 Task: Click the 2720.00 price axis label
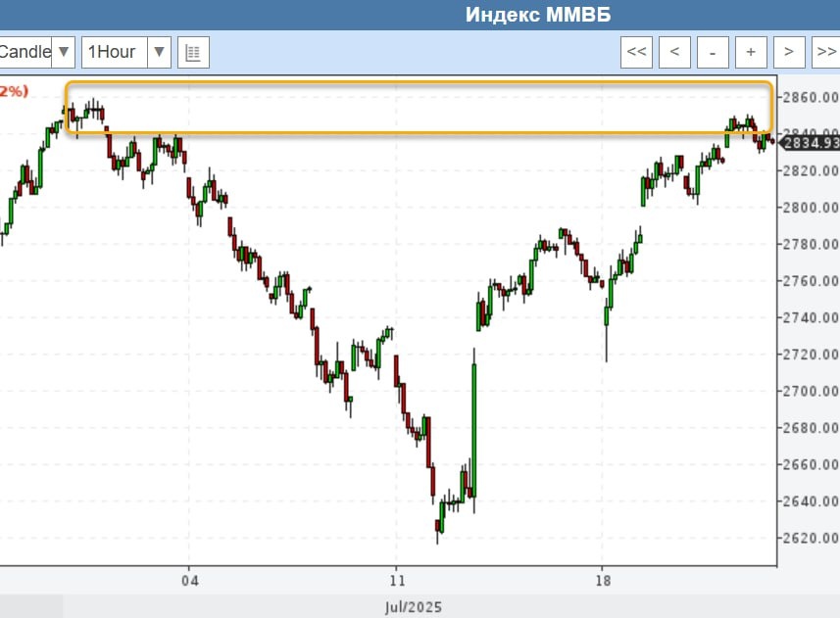coord(811,355)
